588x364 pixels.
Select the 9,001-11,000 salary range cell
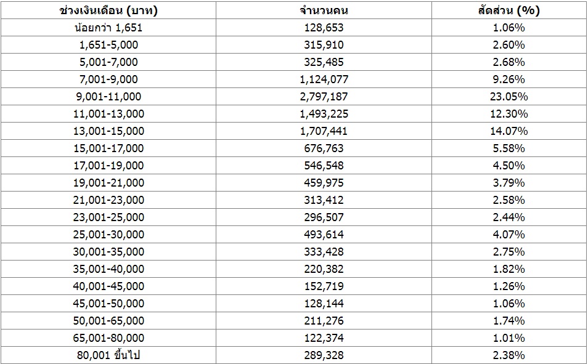[x=108, y=97]
